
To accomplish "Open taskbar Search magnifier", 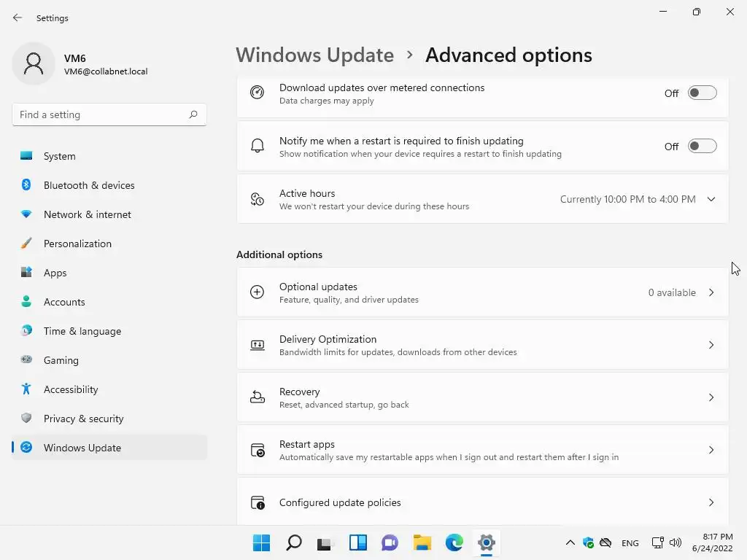I will click(x=293, y=542).
